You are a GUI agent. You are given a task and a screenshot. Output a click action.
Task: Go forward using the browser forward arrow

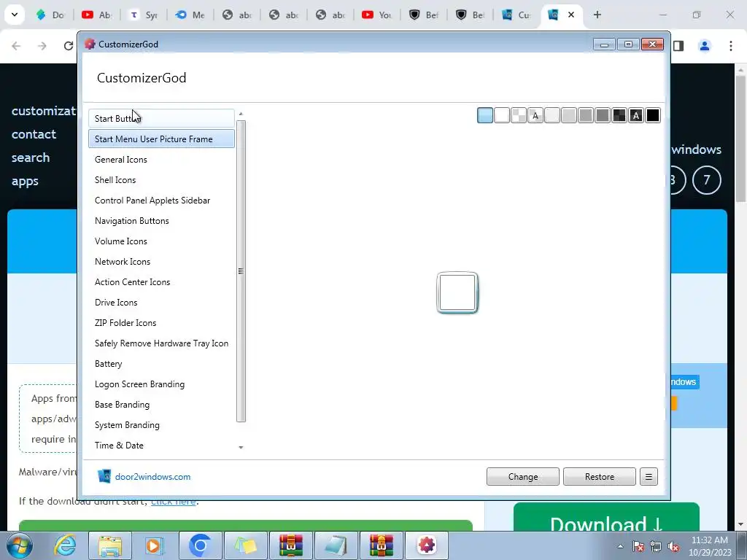point(42,46)
